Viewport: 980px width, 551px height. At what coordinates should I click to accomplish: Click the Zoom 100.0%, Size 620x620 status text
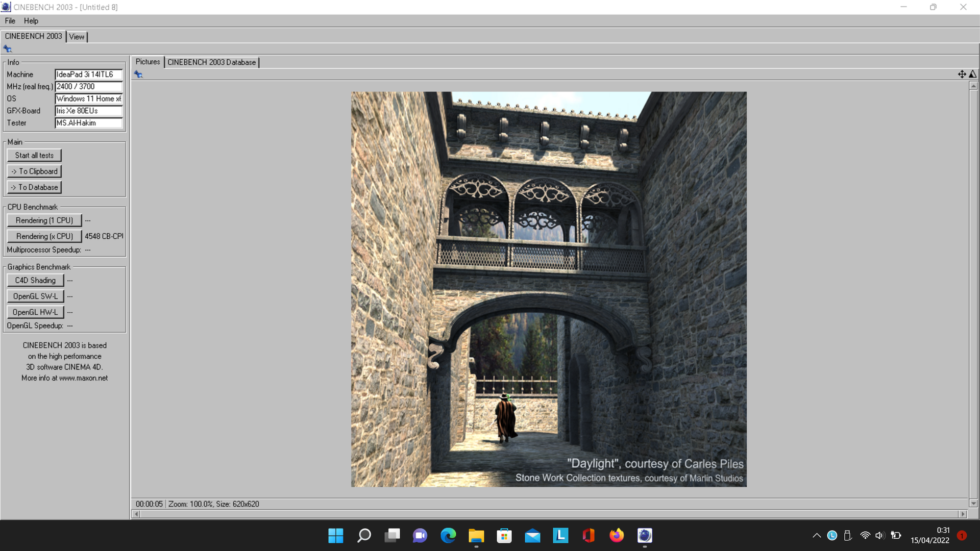[x=214, y=504]
